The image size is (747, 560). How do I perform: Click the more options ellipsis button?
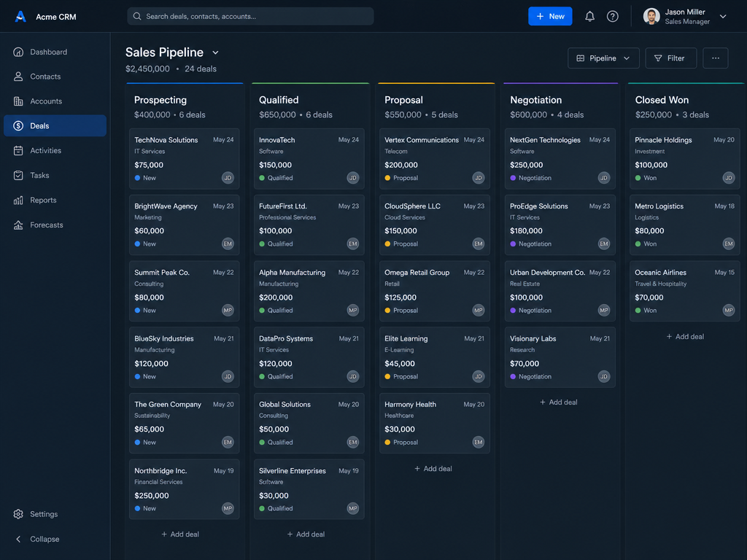pos(715,58)
